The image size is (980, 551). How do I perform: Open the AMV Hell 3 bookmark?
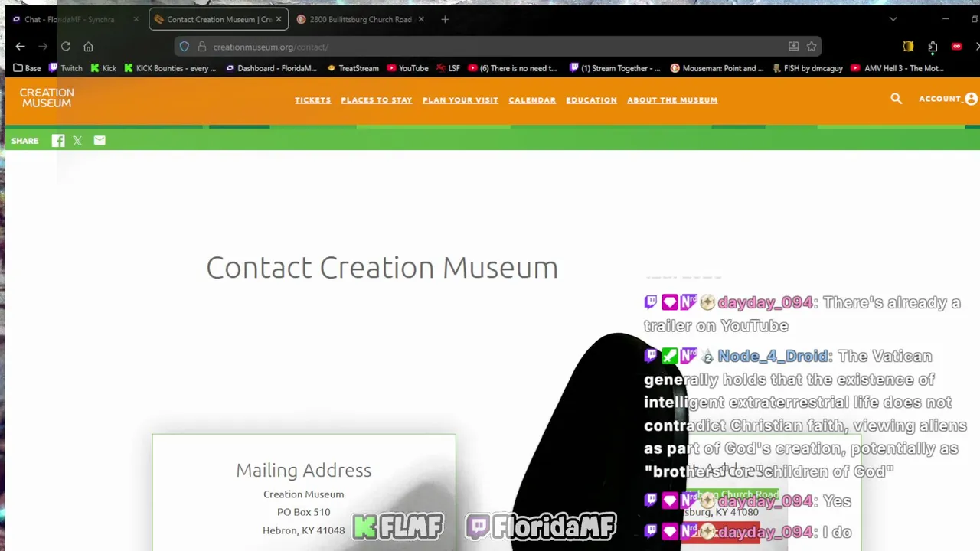point(897,68)
